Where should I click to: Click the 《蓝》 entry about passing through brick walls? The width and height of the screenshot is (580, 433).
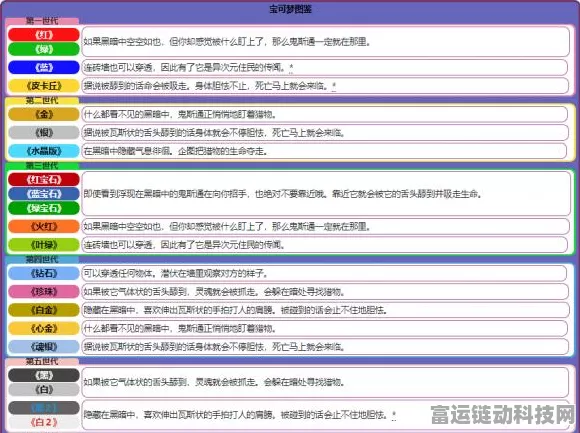[x=185, y=67]
